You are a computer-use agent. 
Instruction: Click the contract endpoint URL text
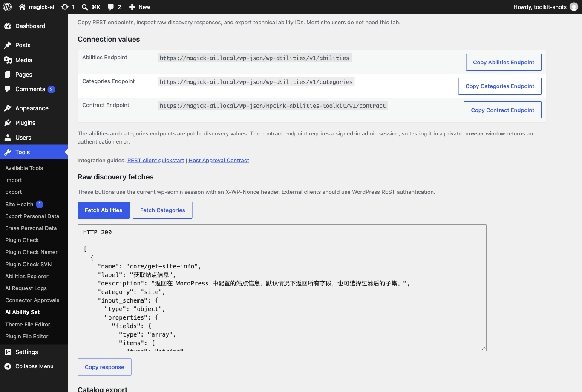click(273, 106)
